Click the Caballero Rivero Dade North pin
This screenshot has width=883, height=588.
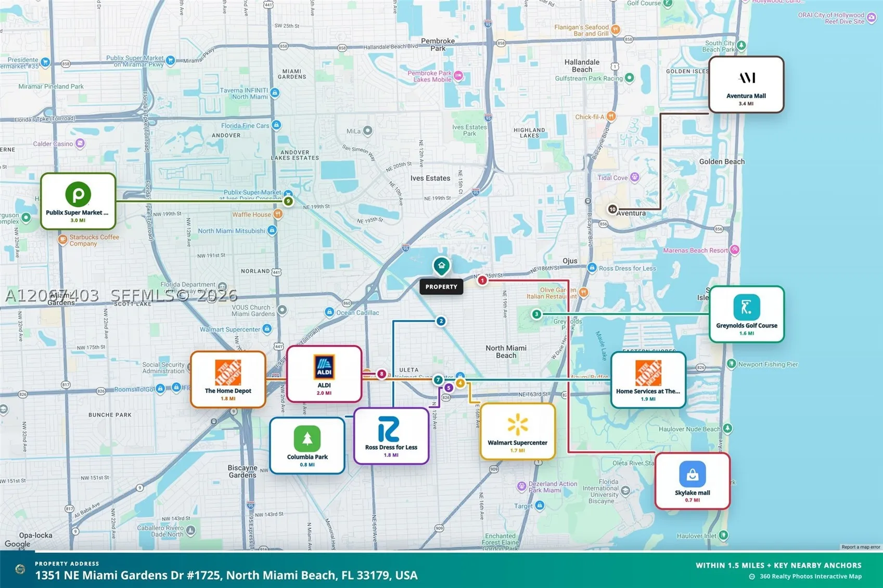[191, 530]
